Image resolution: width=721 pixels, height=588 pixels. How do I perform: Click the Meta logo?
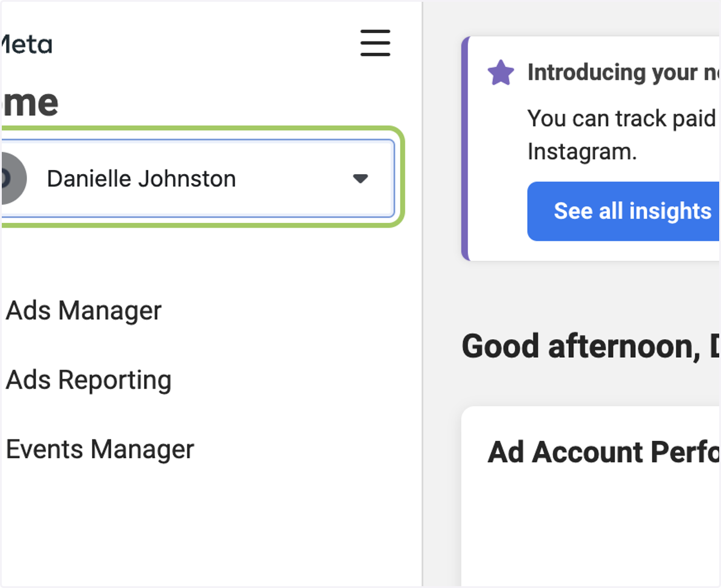26,44
